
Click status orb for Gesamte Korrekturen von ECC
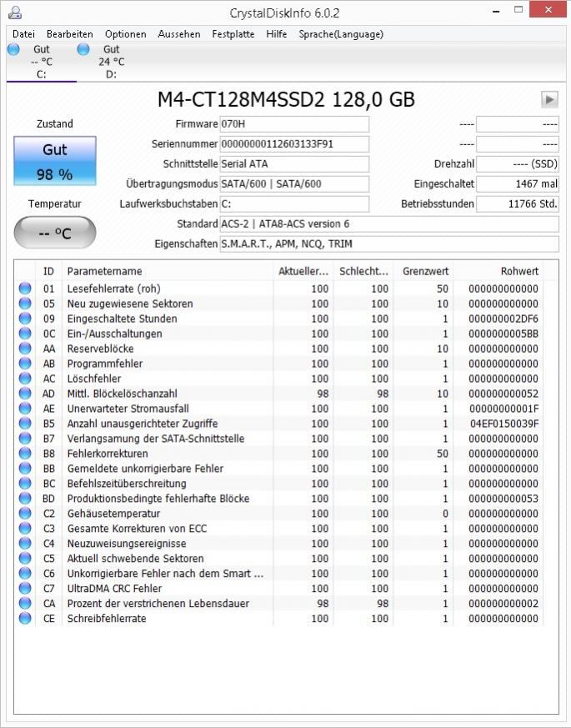(25, 529)
